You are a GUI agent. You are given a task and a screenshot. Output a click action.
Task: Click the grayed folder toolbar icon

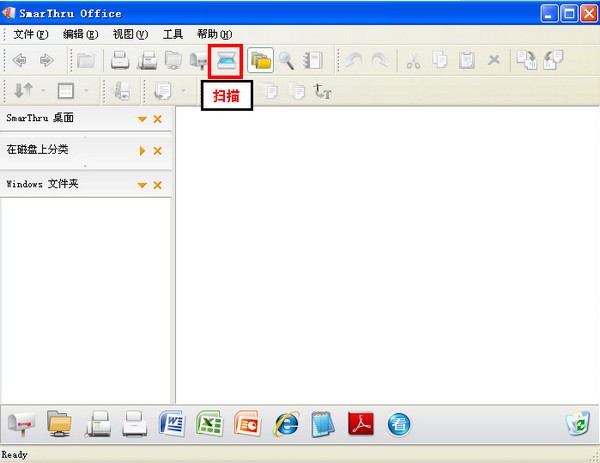[86, 60]
